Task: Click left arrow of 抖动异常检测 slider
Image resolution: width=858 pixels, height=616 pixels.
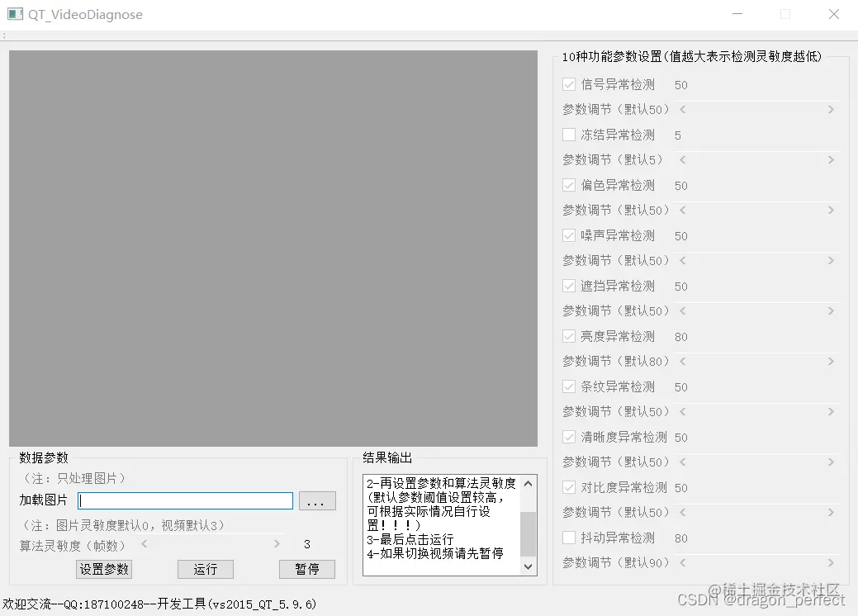Action: point(682,562)
